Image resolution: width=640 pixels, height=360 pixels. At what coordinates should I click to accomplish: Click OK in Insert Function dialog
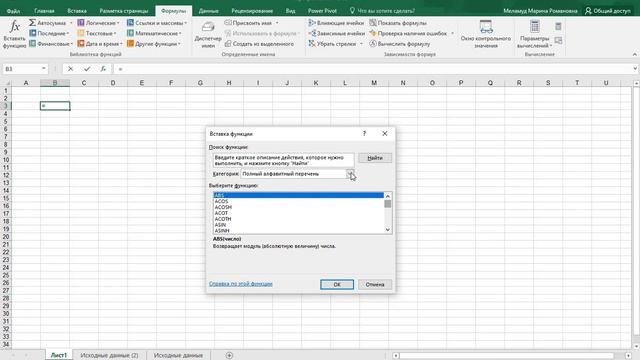pyautogui.click(x=337, y=284)
